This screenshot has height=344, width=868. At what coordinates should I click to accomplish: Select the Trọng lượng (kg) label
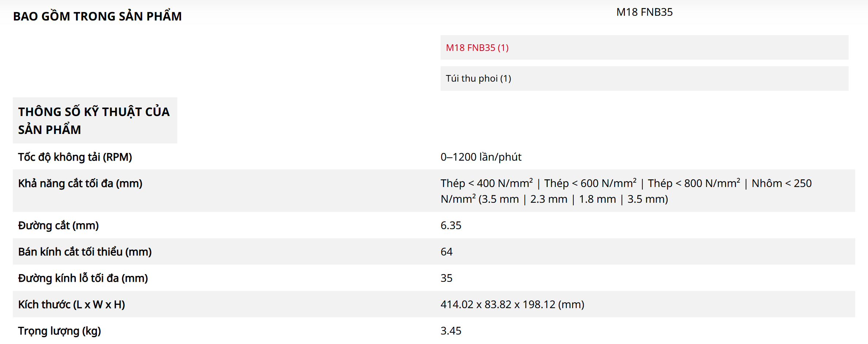pos(60,331)
